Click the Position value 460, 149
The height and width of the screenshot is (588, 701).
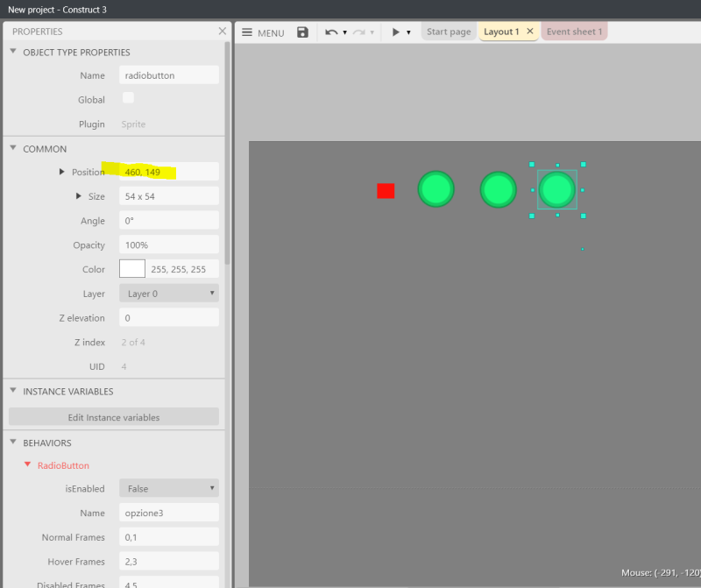(x=169, y=172)
